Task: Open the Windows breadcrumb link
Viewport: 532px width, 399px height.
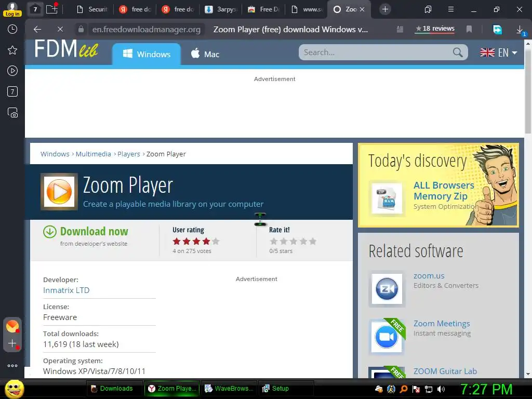Action: coord(55,154)
